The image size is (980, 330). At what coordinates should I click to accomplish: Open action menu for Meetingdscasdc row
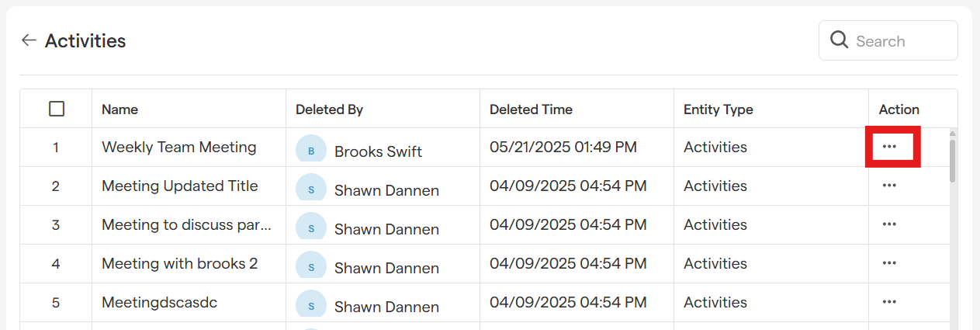[889, 302]
